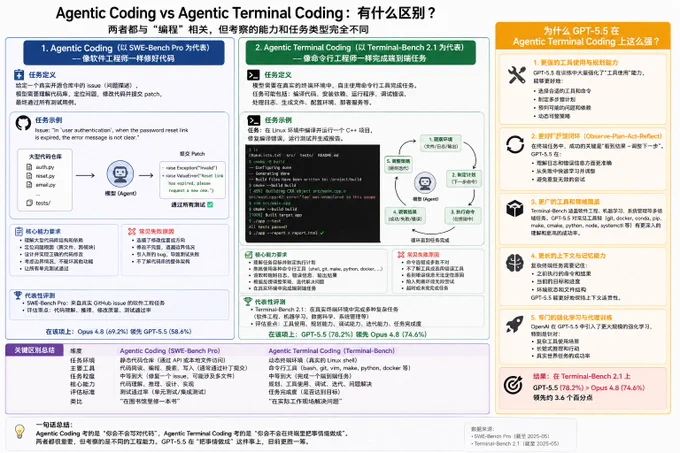Click the target bullseye icon beside 结果

513,385
